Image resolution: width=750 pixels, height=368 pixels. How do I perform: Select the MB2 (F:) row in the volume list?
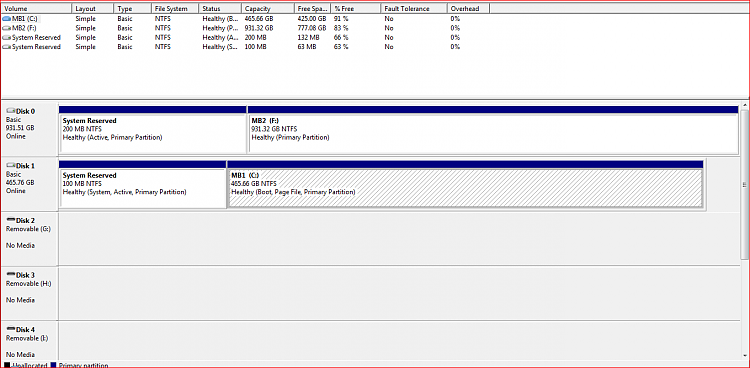click(245, 28)
